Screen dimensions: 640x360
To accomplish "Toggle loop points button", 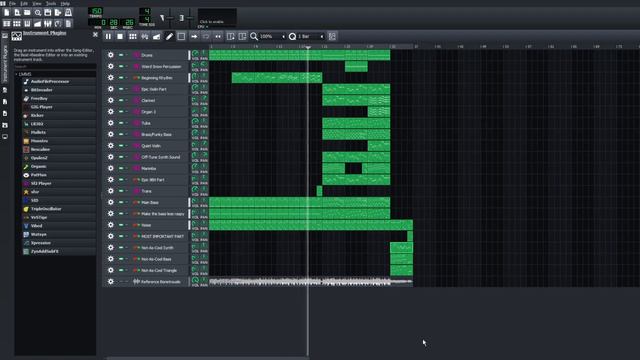I will (206, 36).
